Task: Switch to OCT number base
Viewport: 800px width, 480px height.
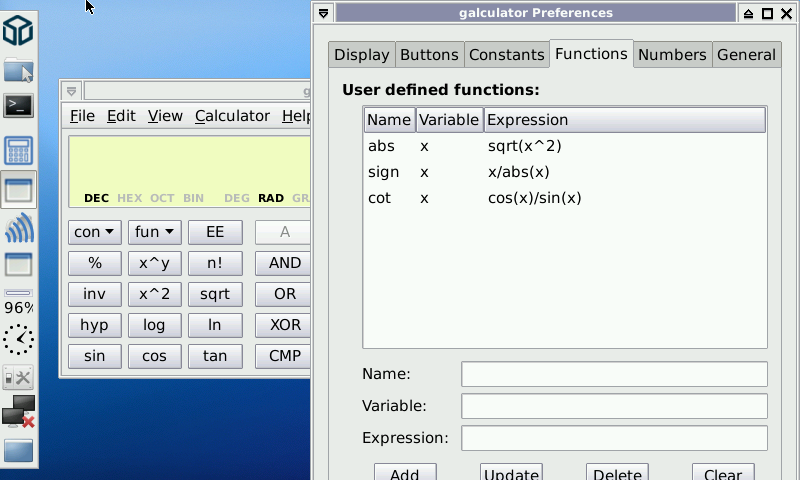Action: tap(162, 198)
